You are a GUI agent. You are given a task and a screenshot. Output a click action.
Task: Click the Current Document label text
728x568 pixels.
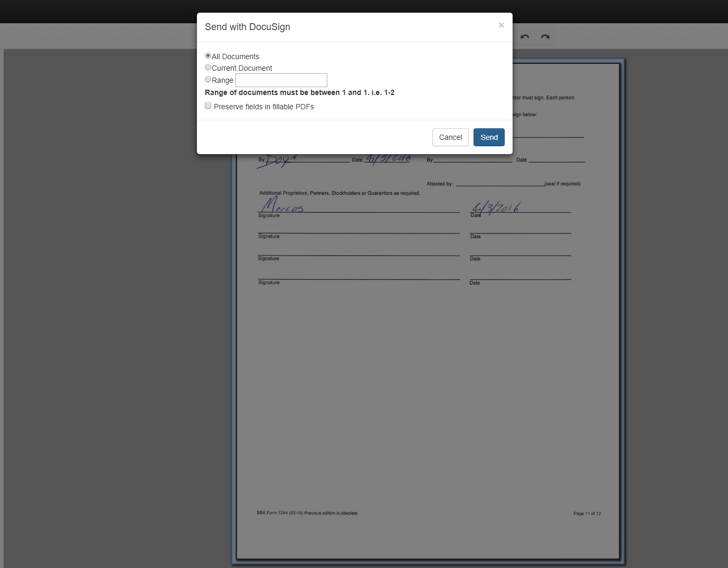[x=242, y=68]
